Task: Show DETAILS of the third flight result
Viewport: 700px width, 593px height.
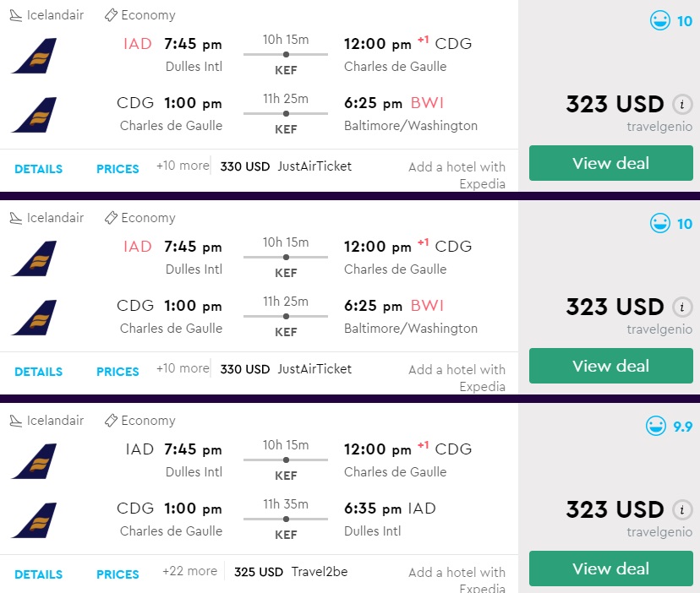Action: click(x=38, y=574)
